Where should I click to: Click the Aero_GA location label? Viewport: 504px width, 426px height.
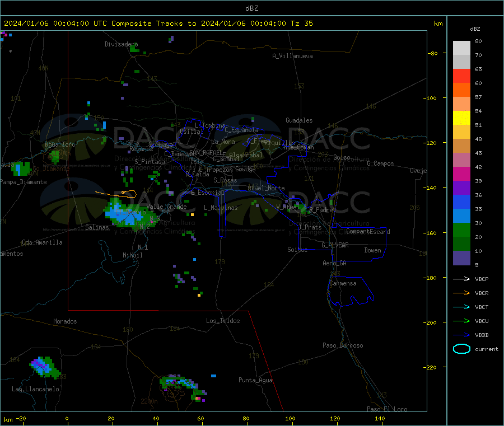coord(334,263)
